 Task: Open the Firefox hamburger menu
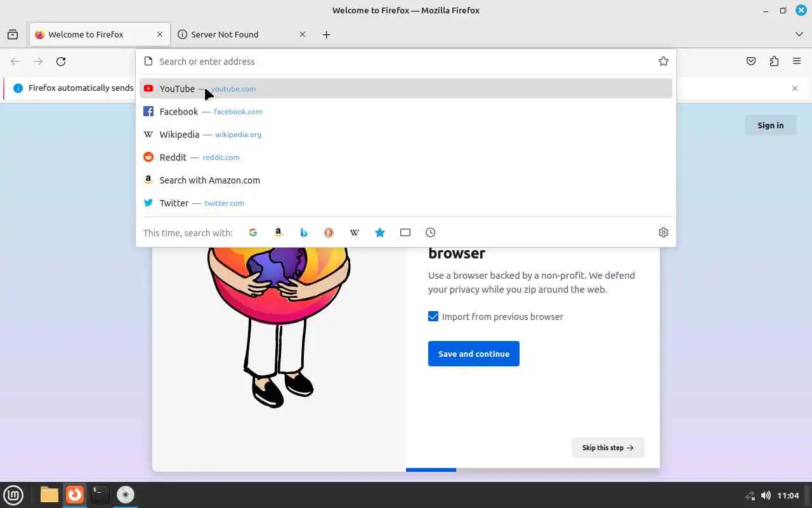point(797,62)
